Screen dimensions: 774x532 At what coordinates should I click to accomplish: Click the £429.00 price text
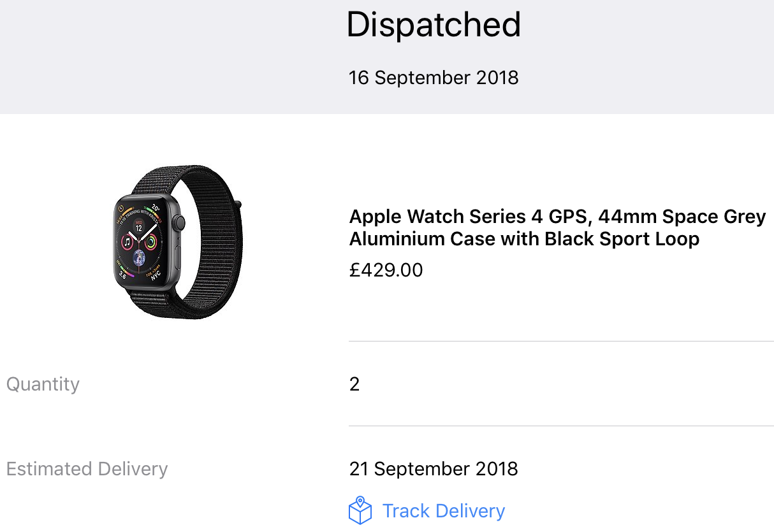pos(386,270)
